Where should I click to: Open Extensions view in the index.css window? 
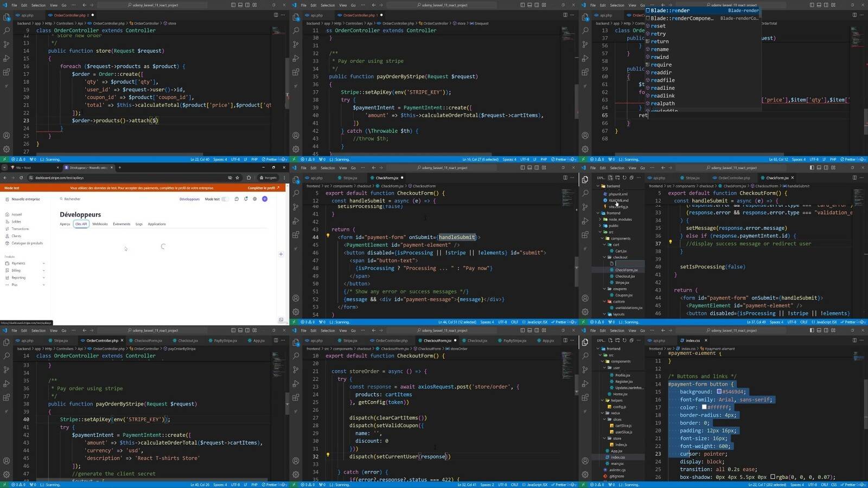pos(585,397)
